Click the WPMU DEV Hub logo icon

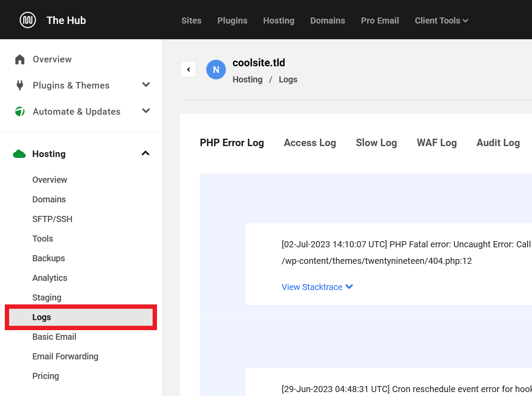point(28,20)
